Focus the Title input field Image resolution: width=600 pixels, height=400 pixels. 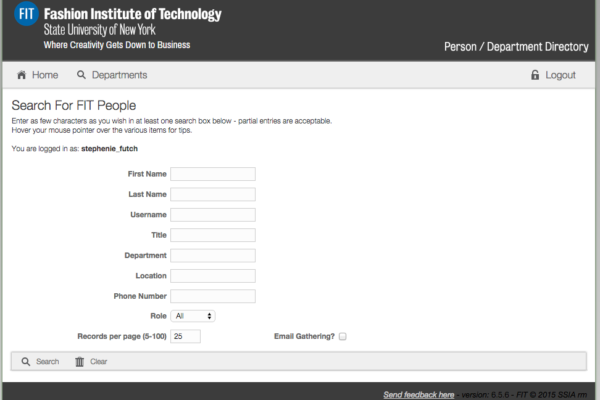(x=213, y=235)
